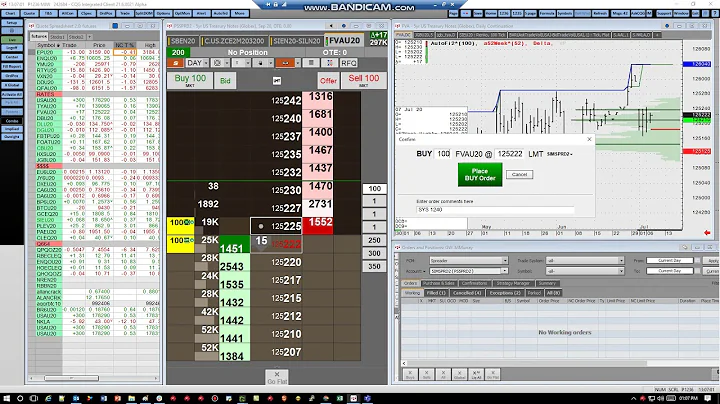Viewport: 720px width, 404px height.
Task: Click the Liq All button
Action: 476,374
